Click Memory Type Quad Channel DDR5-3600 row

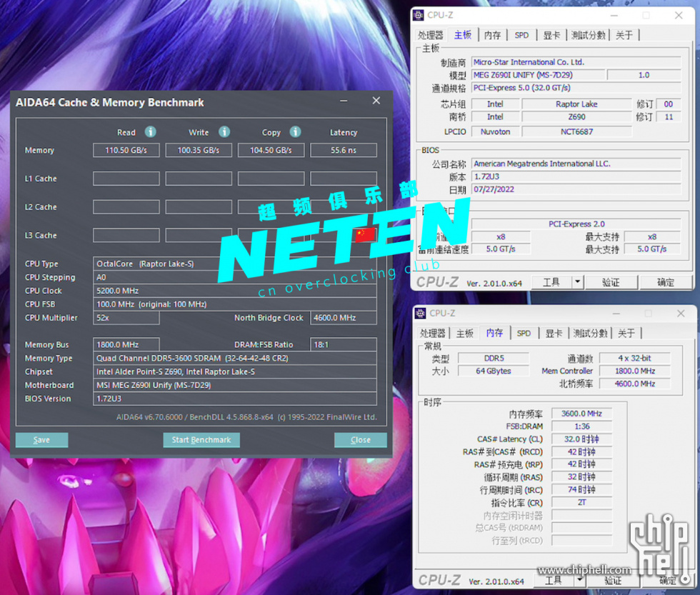235,358
